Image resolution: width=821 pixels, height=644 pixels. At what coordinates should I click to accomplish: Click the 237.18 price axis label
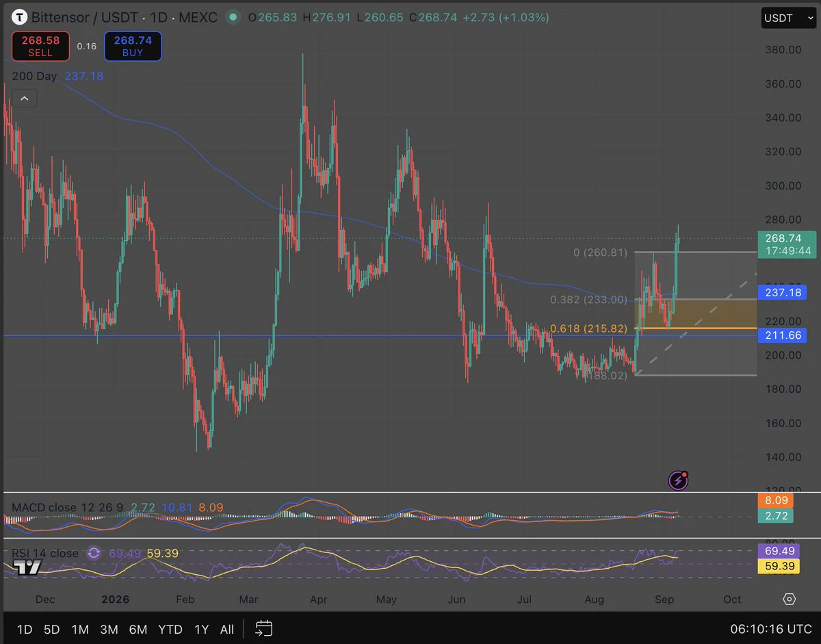tap(783, 293)
